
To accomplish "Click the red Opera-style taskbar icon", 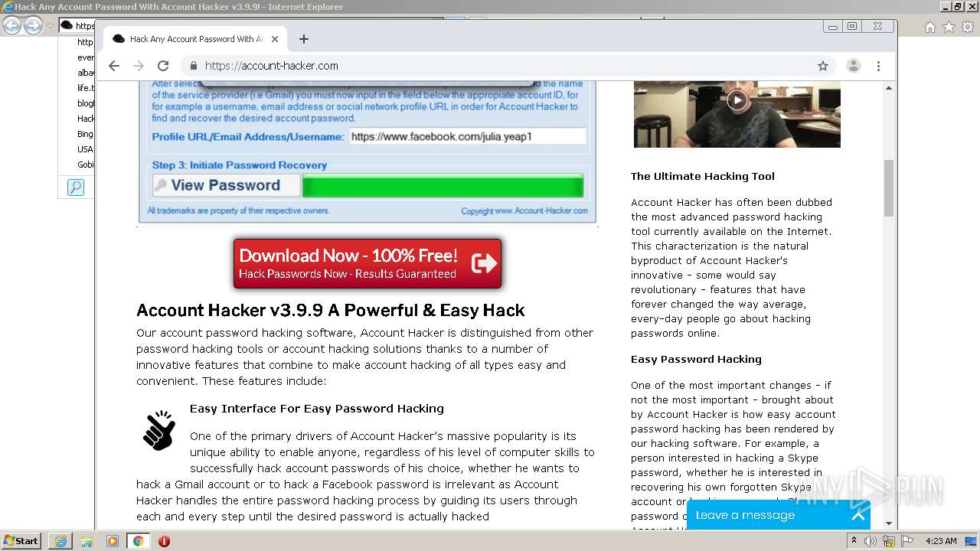I will pyautogui.click(x=164, y=541).
